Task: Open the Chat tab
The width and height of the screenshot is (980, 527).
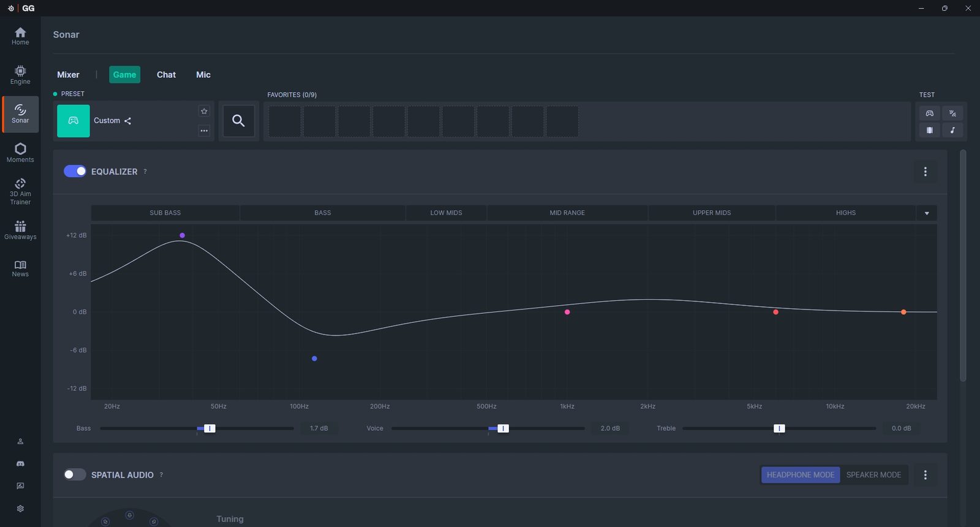Action: pos(166,75)
